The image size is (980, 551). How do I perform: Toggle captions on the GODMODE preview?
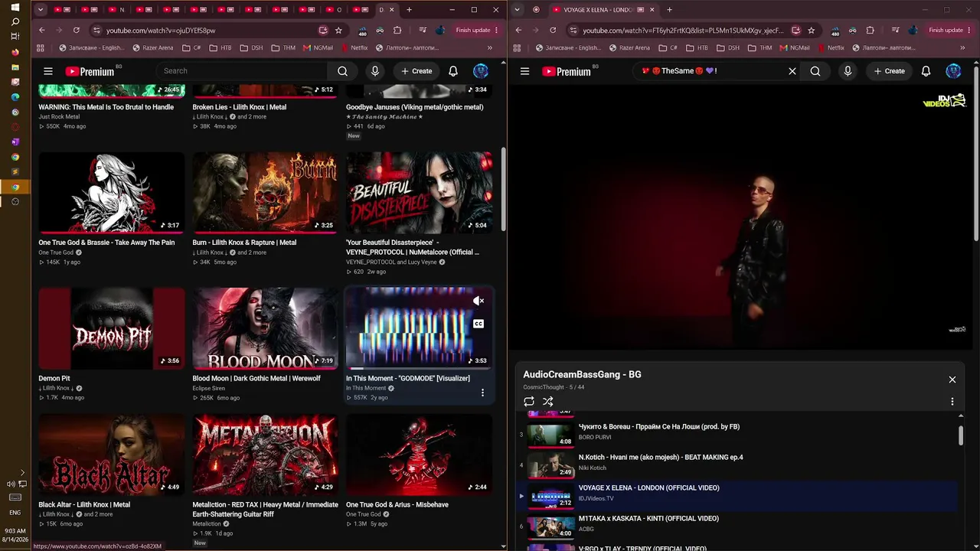(479, 324)
